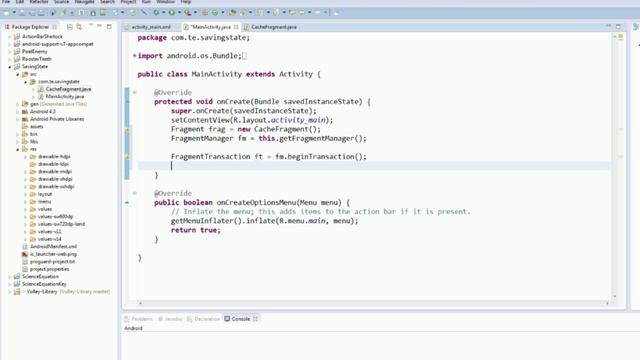Click the Collapse All icon in Package Explorer
The height and width of the screenshot is (360, 640).
70,27
